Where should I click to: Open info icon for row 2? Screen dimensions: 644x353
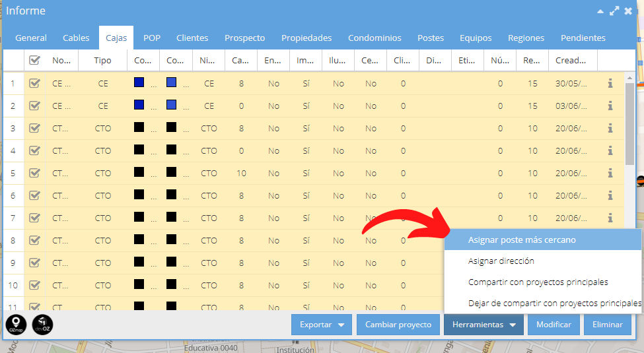tap(610, 106)
